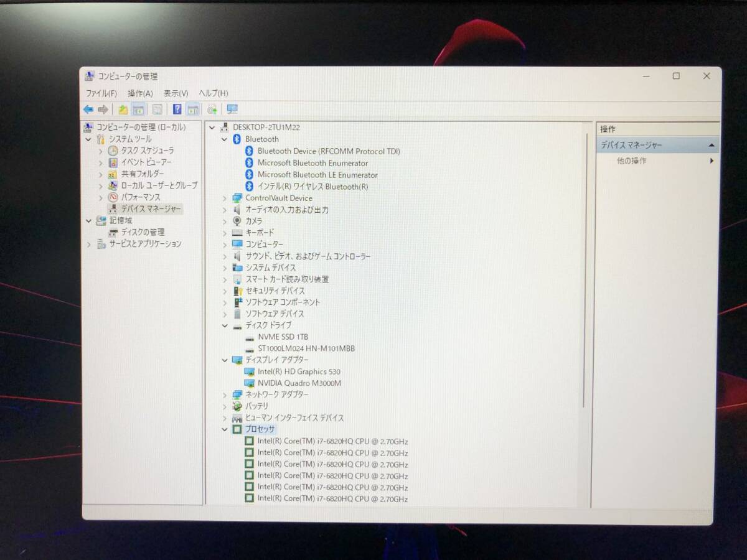747x560 pixels.
Task: Click the NVIDIA Quadro M3000M adapter icon
Action: tap(250, 383)
